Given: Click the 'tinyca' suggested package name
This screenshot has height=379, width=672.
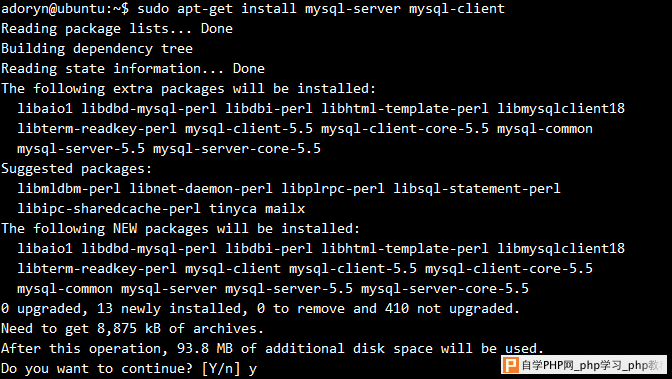Looking at the screenshot, I should point(233,209).
